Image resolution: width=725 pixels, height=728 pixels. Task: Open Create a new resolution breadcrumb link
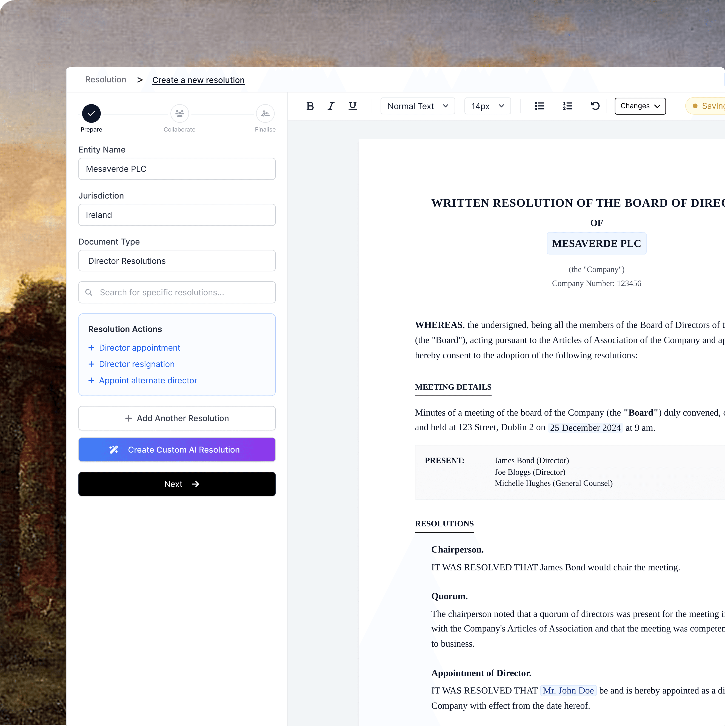coord(198,80)
